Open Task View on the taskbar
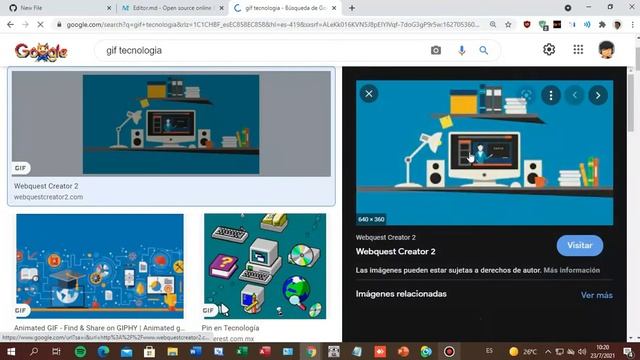The image size is (640, 360). [x=56, y=351]
